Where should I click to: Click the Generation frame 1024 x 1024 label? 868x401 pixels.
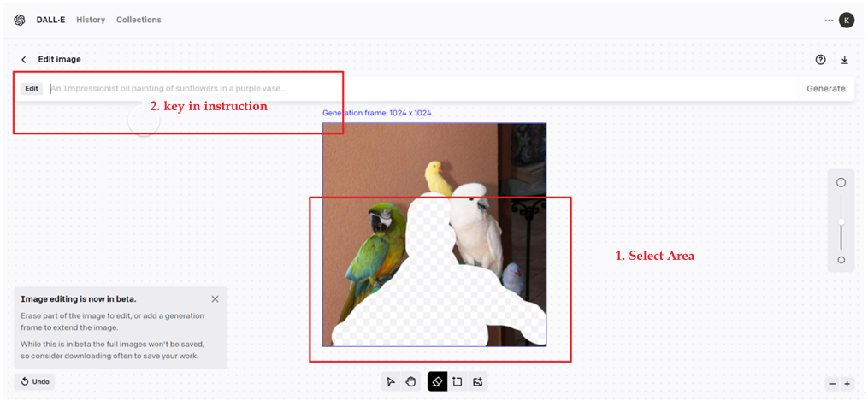[x=377, y=113]
